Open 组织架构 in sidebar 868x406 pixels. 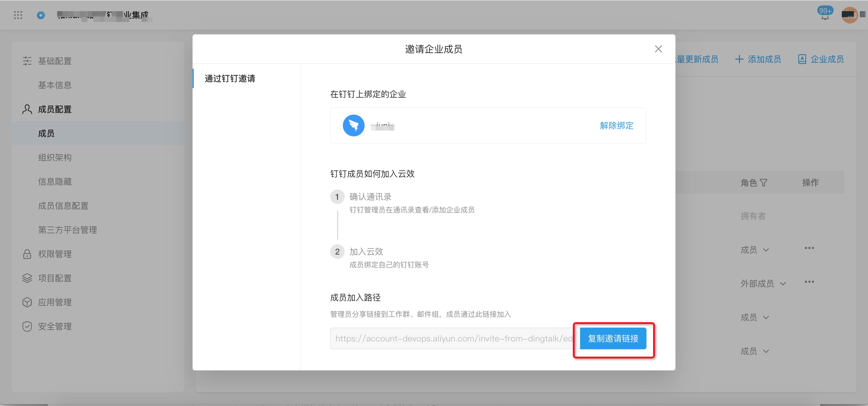55,157
